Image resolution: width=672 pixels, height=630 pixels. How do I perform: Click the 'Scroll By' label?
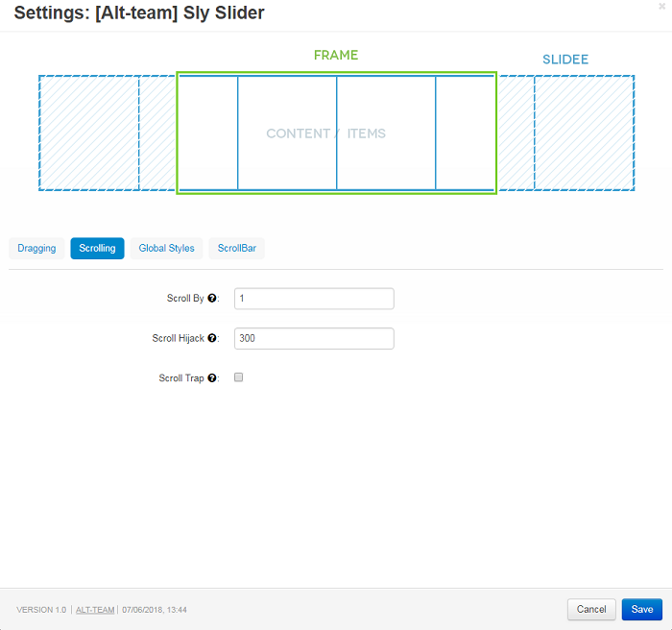(185, 298)
